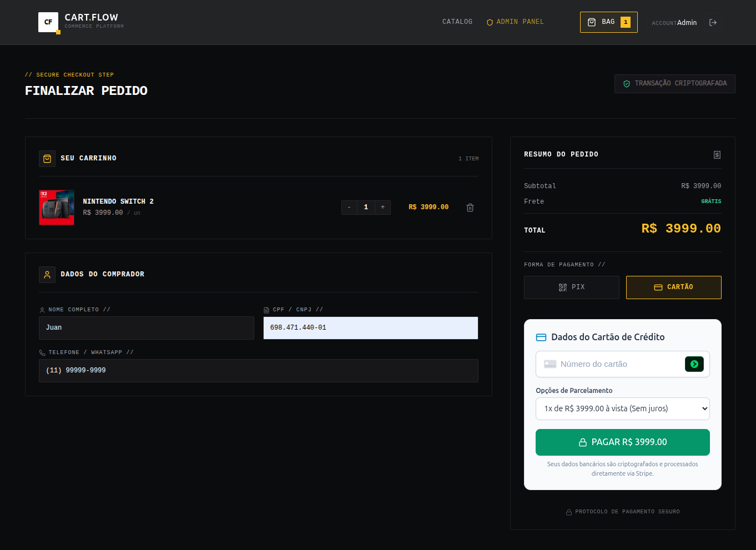Click the GRÁTIS shipping value
The height and width of the screenshot is (550, 756).
click(711, 201)
